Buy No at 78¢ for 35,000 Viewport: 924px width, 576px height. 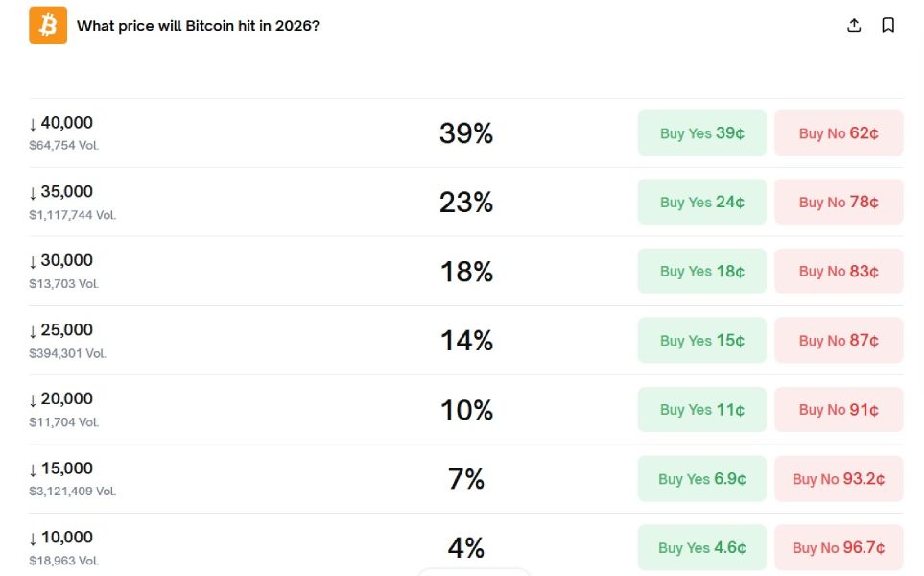(x=839, y=202)
